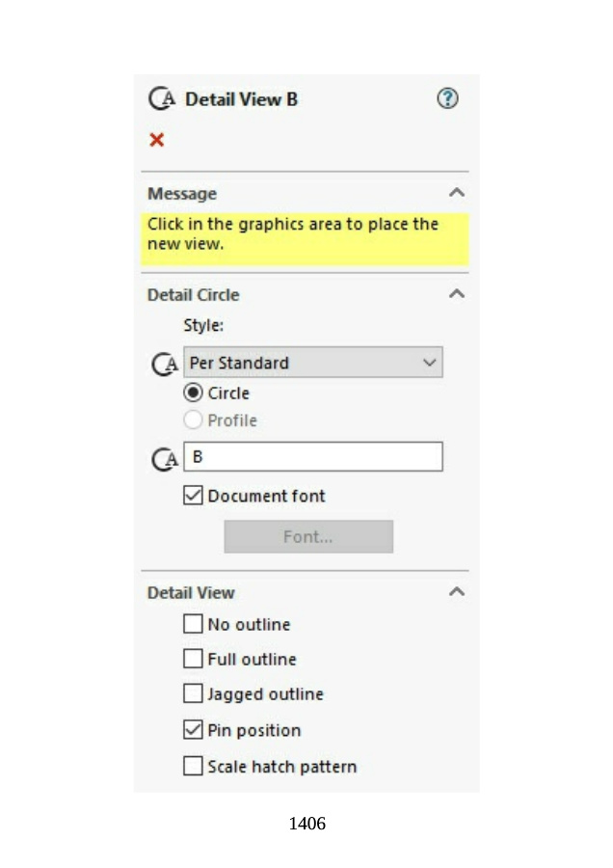
Task: Check the Jagged outline option
Action: [x=193, y=693]
